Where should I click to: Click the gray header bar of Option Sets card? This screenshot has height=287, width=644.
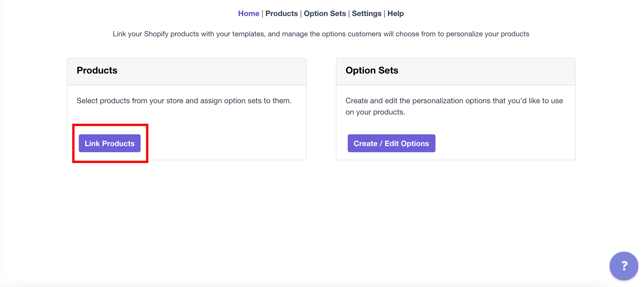click(x=488, y=71)
